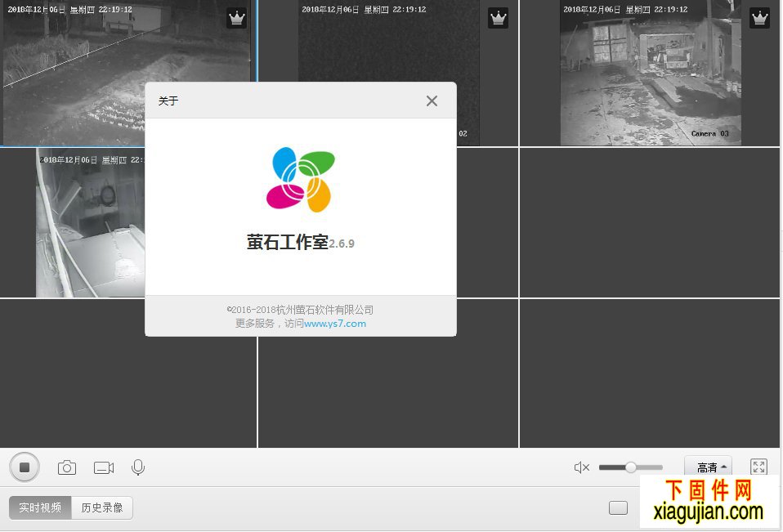The width and height of the screenshot is (783, 532).
Task: Unmute the speaker icon
Action: [582, 467]
